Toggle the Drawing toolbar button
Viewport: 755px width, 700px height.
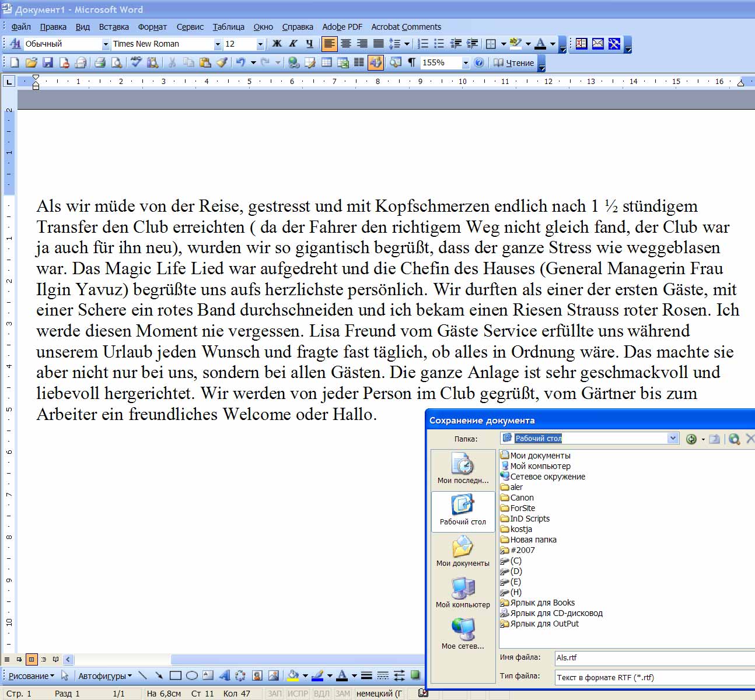pyautogui.click(x=376, y=62)
